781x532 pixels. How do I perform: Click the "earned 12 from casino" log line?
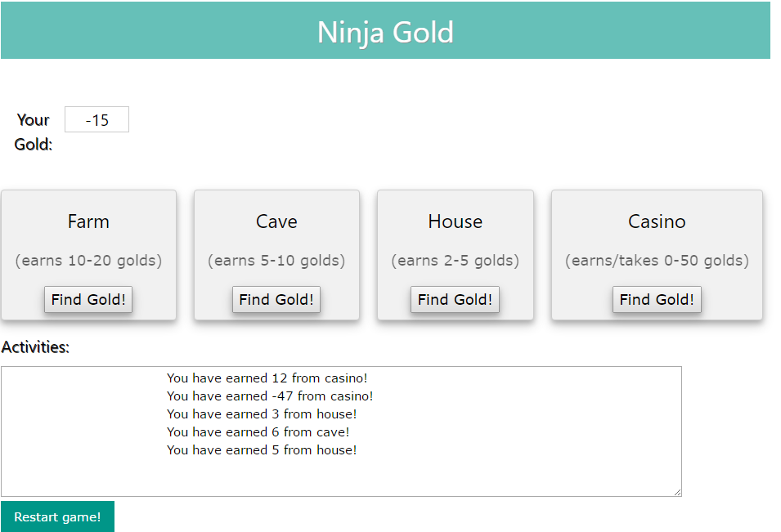(267, 378)
